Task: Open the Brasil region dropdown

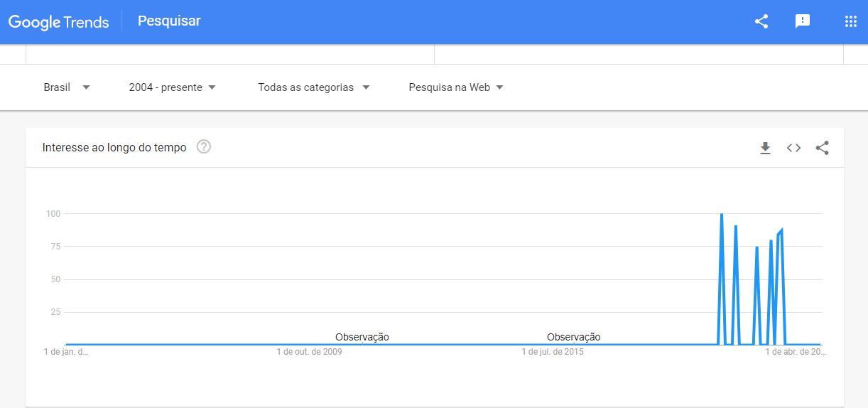Action: (x=67, y=87)
